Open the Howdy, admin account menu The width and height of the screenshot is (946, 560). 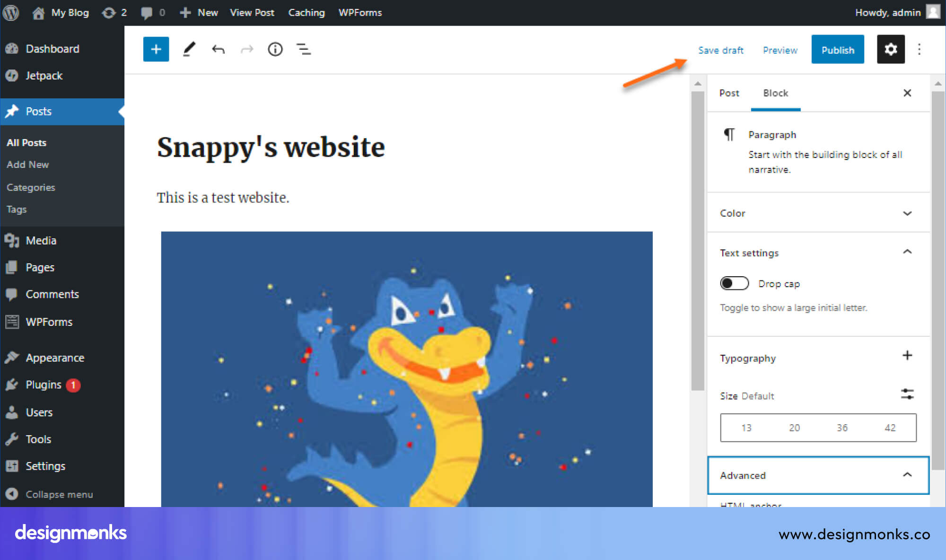tap(897, 12)
